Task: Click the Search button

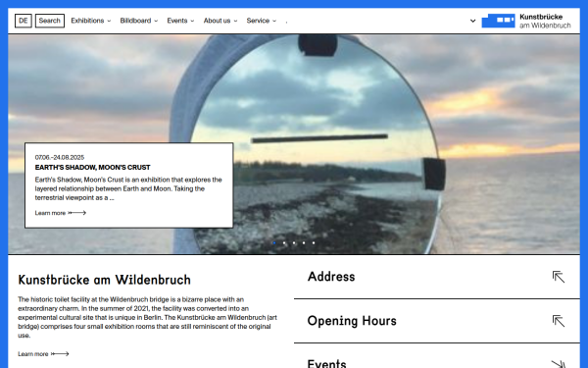Action: [x=50, y=21]
